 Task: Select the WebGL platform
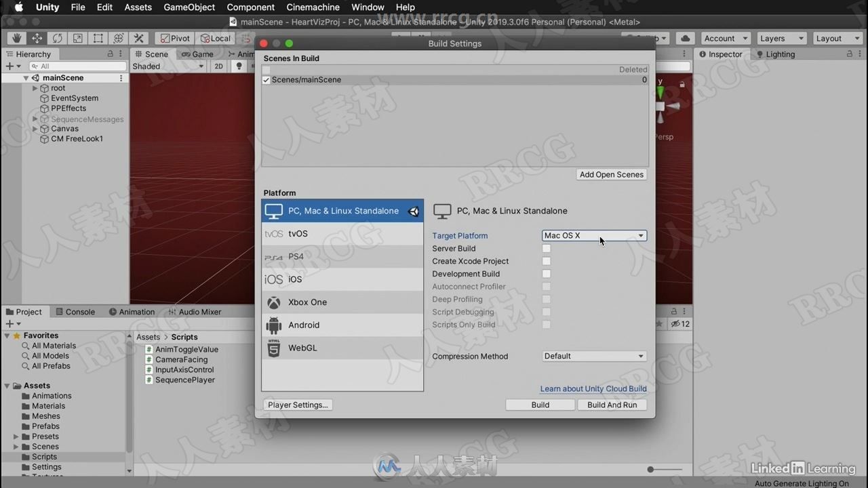pos(342,348)
